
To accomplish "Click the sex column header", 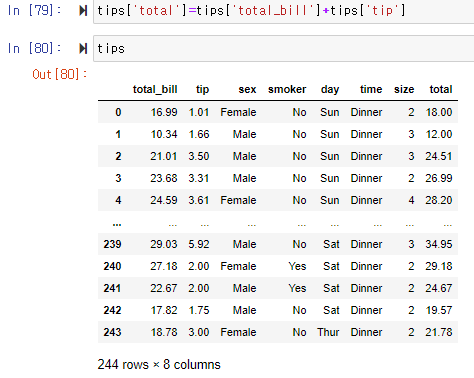I will 247,89.
